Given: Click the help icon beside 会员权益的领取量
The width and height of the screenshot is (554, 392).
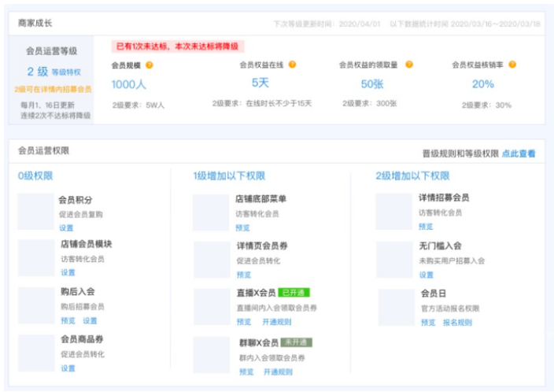Looking at the screenshot, I should 408,65.
